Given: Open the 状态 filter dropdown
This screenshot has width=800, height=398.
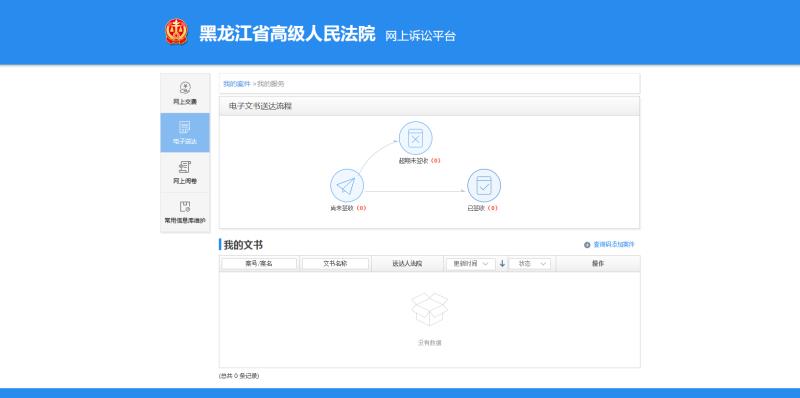Looking at the screenshot, I should 530,264.
